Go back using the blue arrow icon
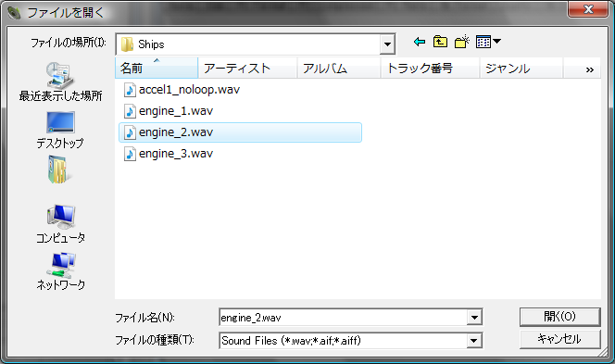 [x=420, y=42]
